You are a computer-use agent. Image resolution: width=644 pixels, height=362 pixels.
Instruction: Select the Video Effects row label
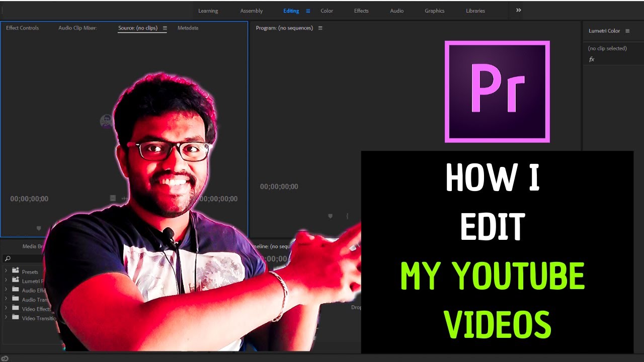point(36,309)
